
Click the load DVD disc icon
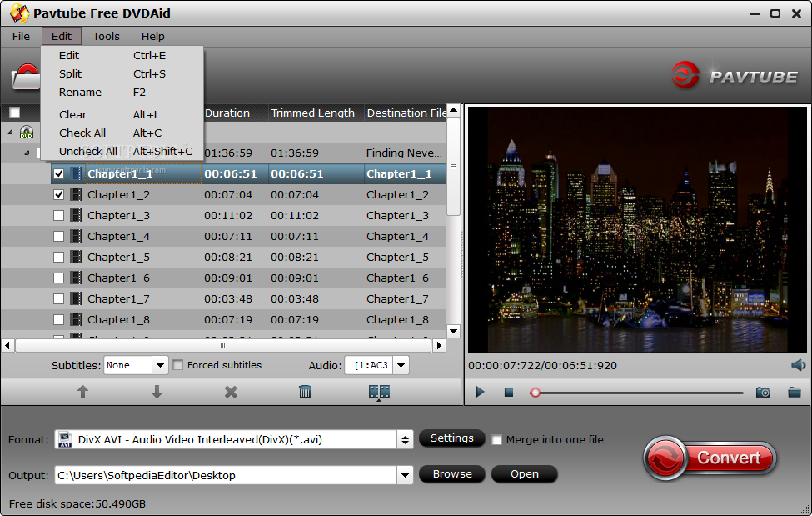(x=26, y=77)
